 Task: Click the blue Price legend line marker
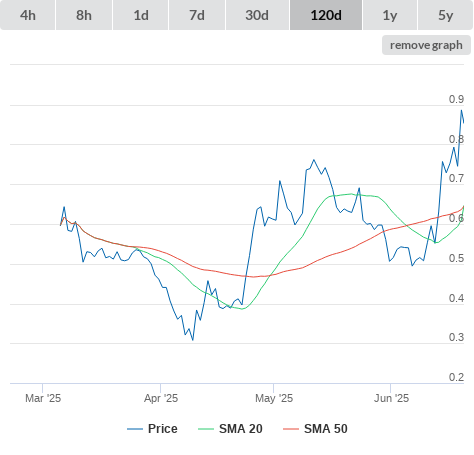(135, 429)
